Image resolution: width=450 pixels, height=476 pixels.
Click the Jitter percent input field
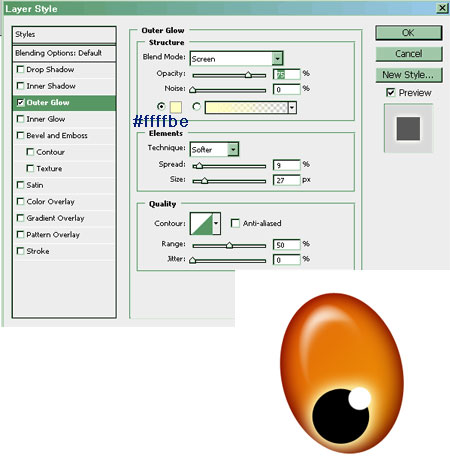coord(287,260)
